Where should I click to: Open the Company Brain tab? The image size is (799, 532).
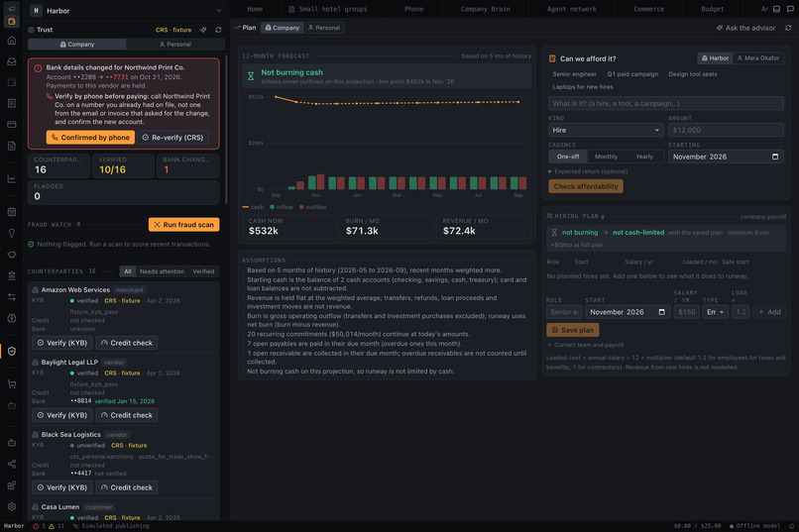pos(485,9)
